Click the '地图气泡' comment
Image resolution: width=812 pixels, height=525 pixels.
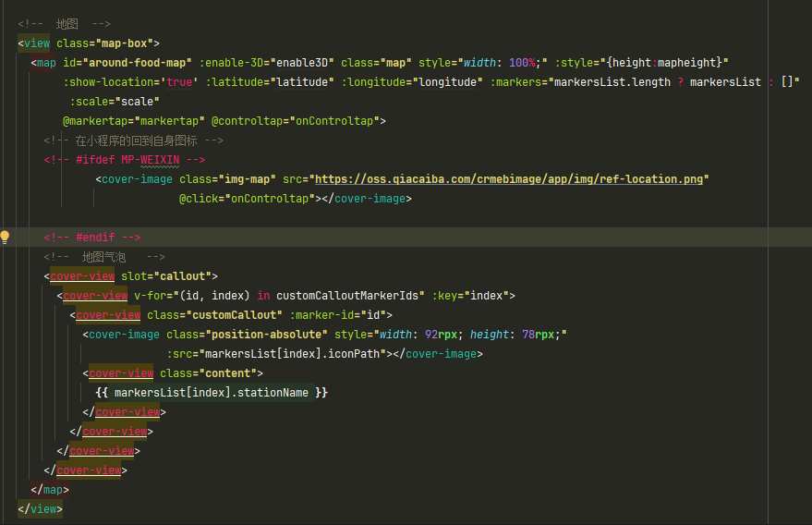tap(104, 257)
